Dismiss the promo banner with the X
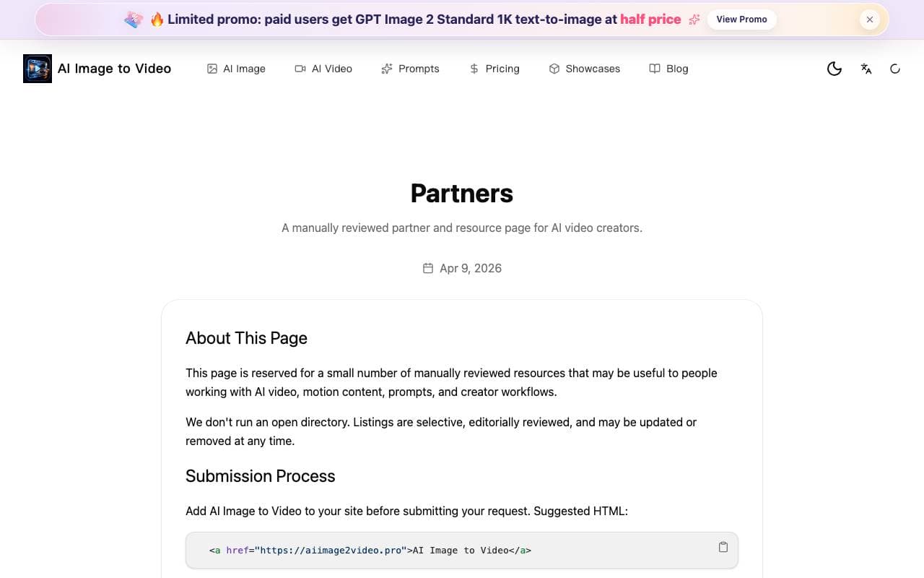924x578 pixels. [x=870, y=20]
